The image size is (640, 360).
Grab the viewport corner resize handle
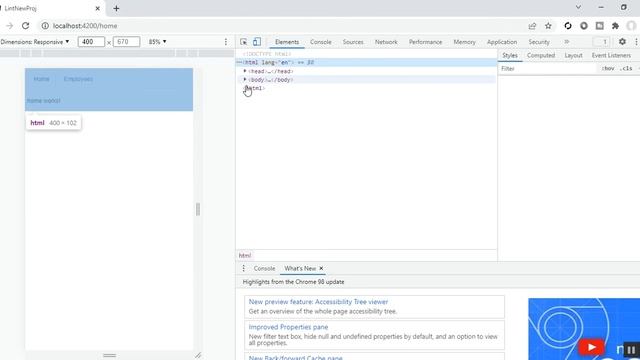[x=198, y=355]
